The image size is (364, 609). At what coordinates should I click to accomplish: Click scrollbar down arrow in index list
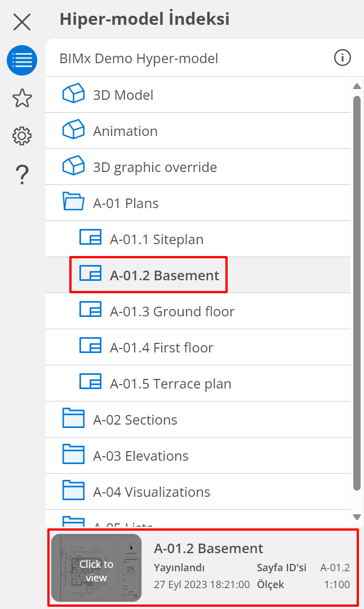357,517
